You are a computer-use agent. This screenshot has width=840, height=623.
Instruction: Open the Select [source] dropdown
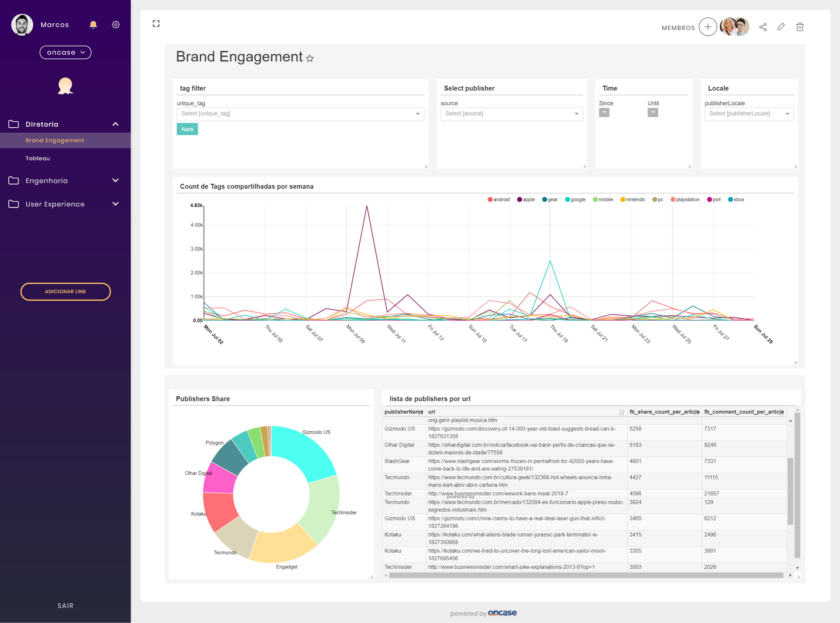tap(511, 114)
